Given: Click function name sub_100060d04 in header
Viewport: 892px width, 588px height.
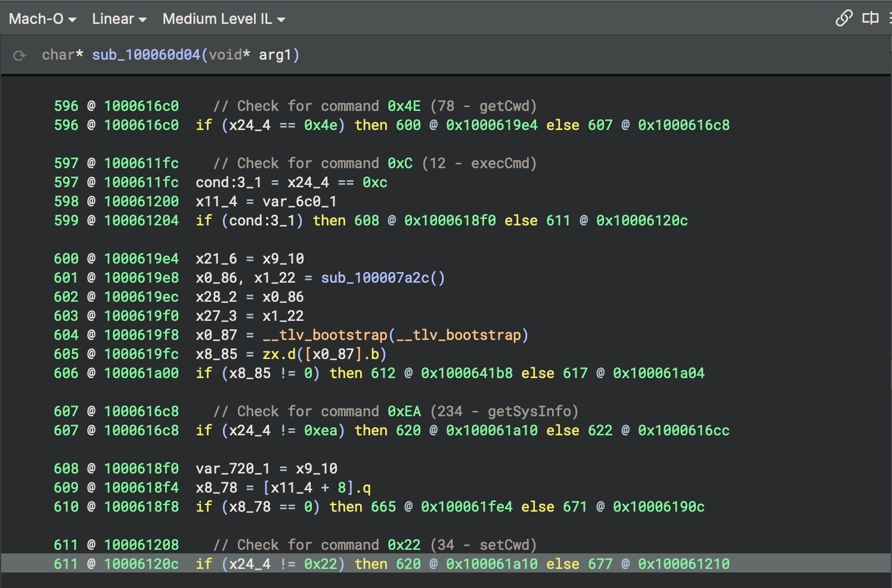Looking at the screenshot, I should pyautogui.click(x=146, y=55).
